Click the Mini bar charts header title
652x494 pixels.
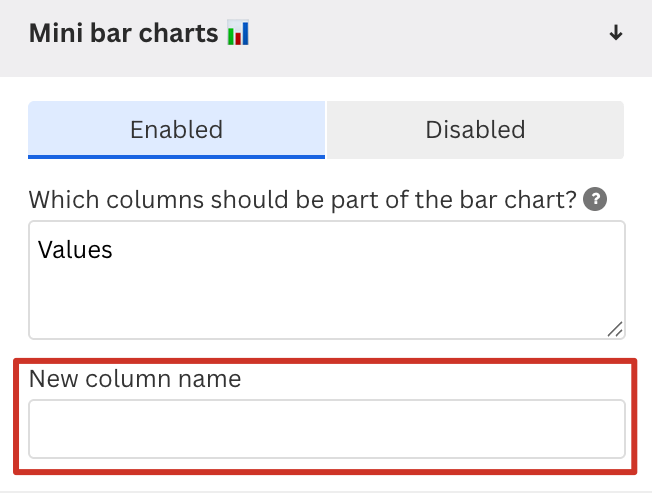pyautogui.click(x=124, y=33)
